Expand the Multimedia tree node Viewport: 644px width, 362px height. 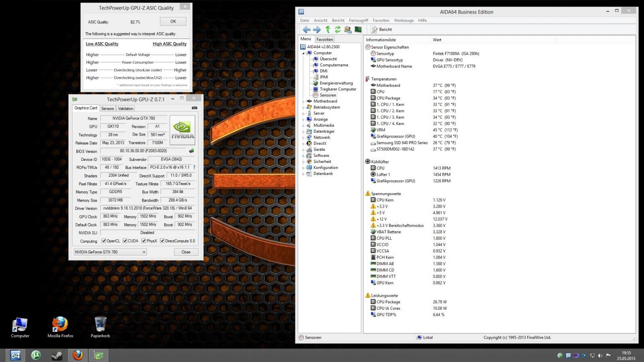point(303,125)
